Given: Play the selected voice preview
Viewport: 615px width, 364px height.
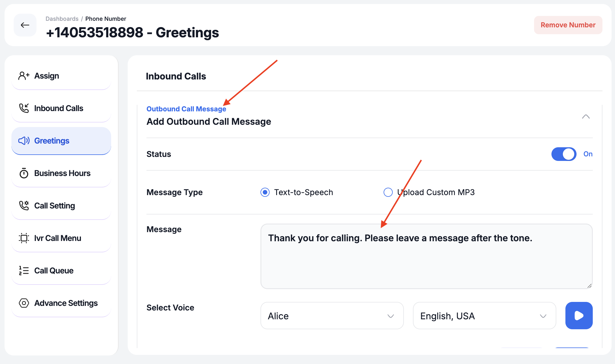Looking at the screenshot, I should 579,316.
